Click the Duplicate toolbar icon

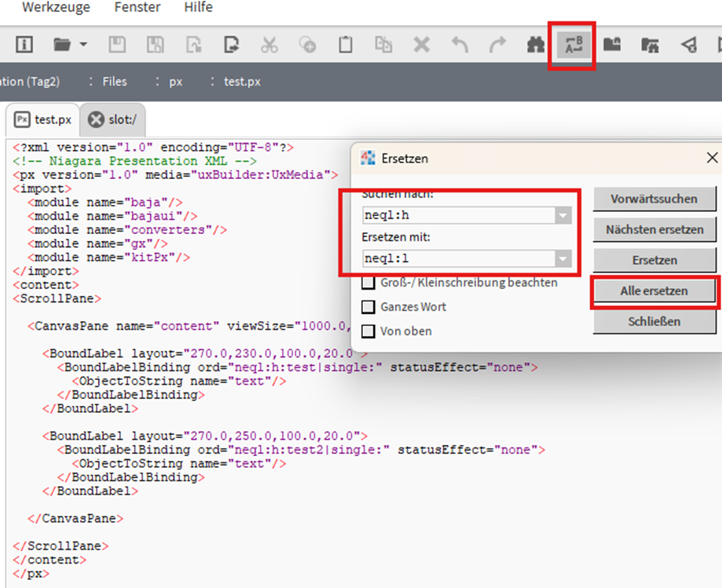point(383,45)
